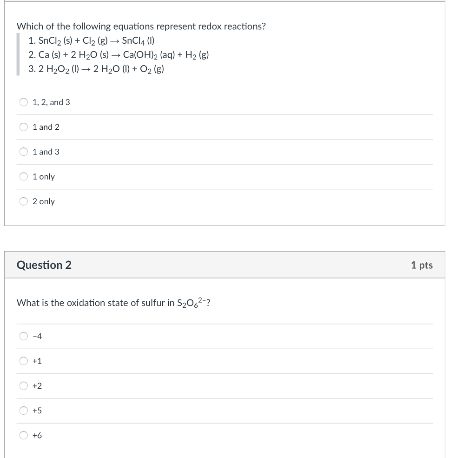Click the top edge of the quiz panel
Image resolution: width=476 pixels, height=458 pixels.
[x=225, y=3]
